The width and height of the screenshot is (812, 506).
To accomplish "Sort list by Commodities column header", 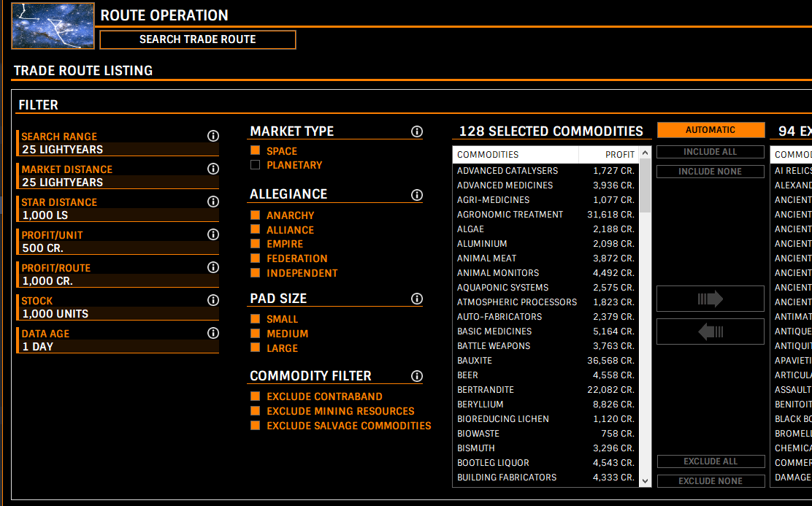I will click(x=516, y=154).
